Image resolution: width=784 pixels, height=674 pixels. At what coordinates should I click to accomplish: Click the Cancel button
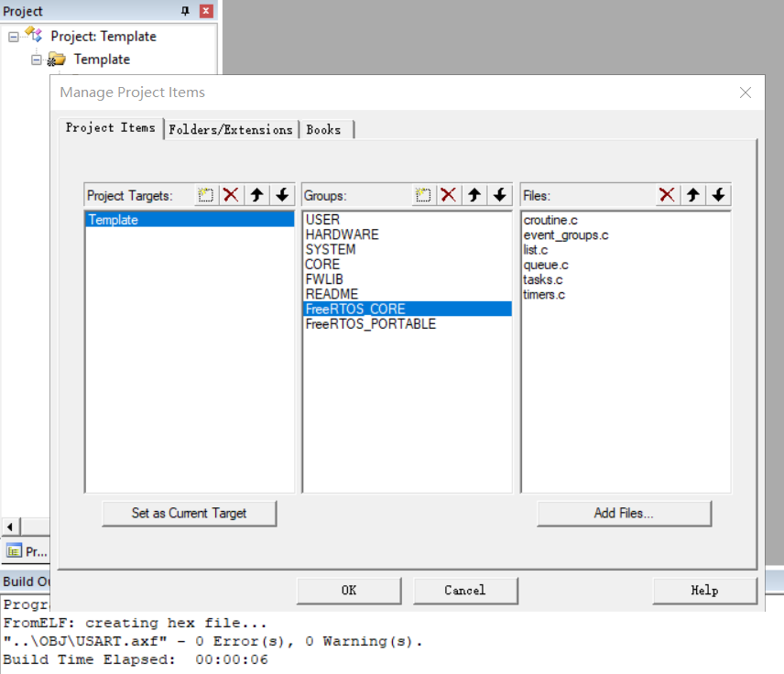pos(465,591)
